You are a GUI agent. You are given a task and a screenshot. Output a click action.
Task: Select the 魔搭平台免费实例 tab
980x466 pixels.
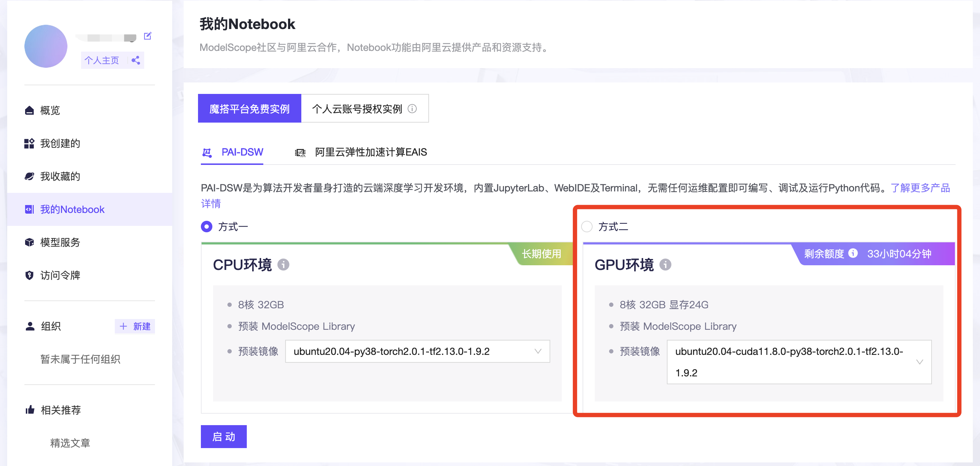click(x=250, y=109)
